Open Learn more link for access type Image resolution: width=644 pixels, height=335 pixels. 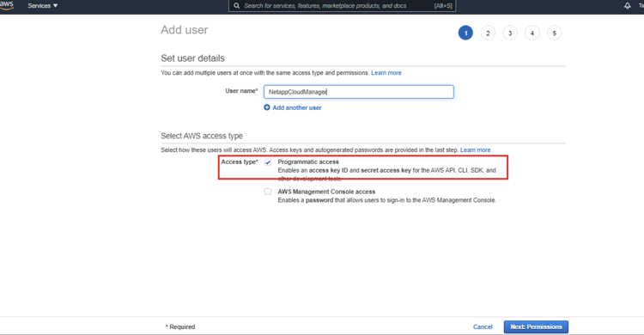coord(475,150)
